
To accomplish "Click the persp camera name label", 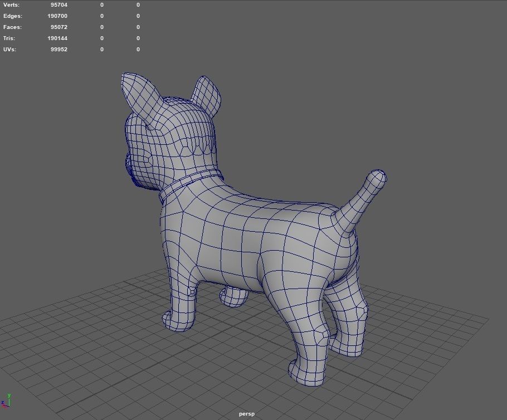I will tap(247, 414).
